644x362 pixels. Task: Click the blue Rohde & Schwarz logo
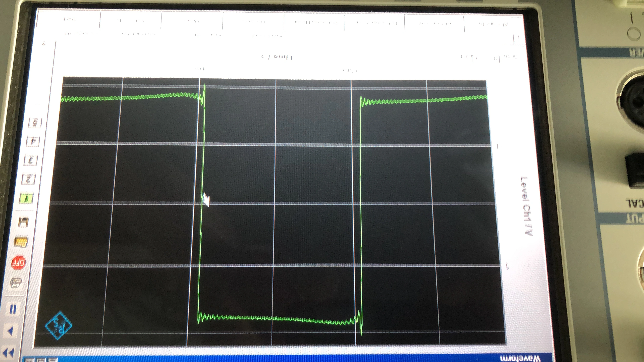(x=59, y=325)
